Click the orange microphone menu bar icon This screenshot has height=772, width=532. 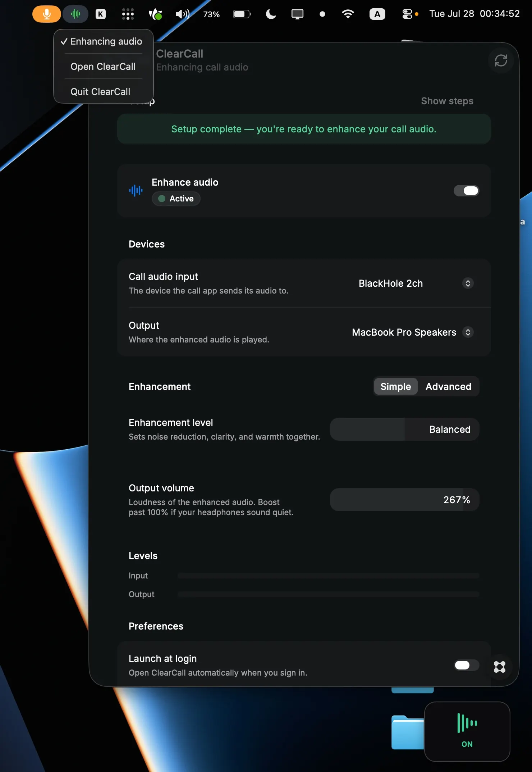click(46, 14)
